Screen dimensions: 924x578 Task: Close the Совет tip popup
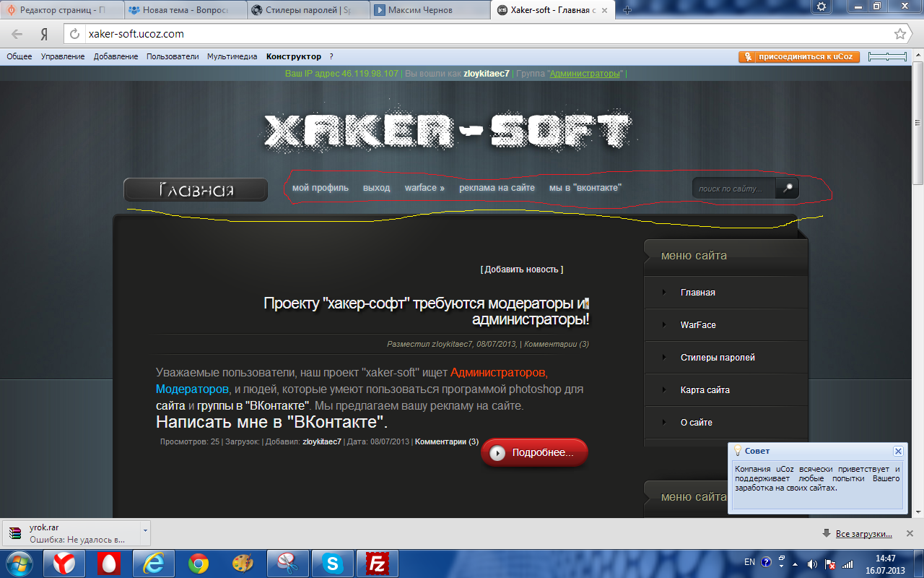pos(897,451)
